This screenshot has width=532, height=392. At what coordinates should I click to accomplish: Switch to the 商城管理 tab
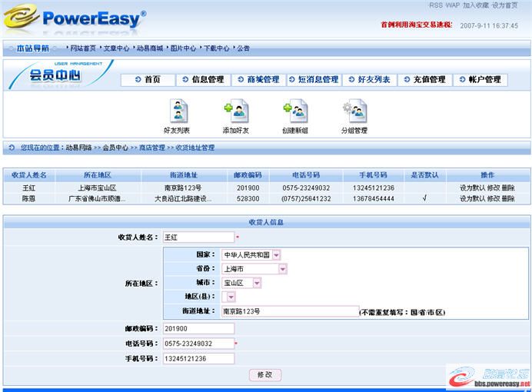coord(258,80)
